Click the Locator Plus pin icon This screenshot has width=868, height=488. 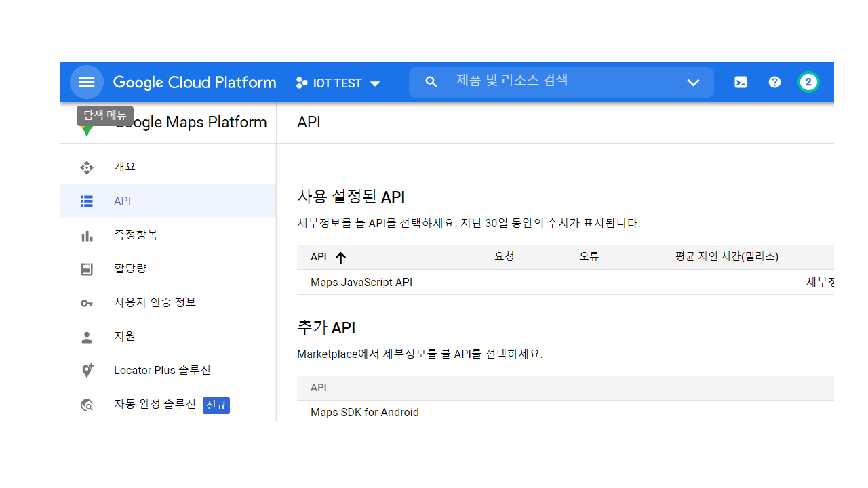point(87,371)
